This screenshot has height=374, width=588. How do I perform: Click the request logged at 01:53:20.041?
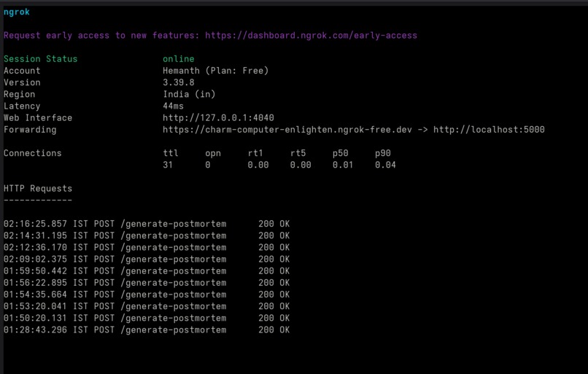147,306
